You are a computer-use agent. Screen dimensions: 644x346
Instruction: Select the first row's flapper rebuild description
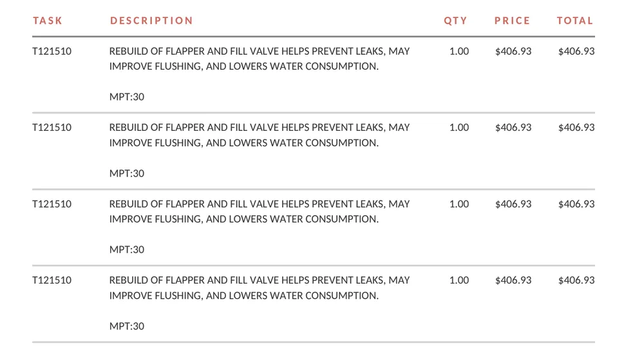pos(259,59)
